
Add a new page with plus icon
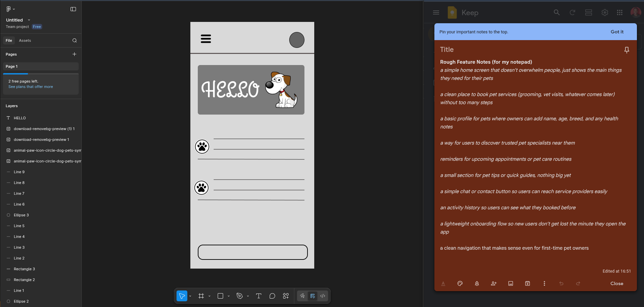[x=74, y=54]
